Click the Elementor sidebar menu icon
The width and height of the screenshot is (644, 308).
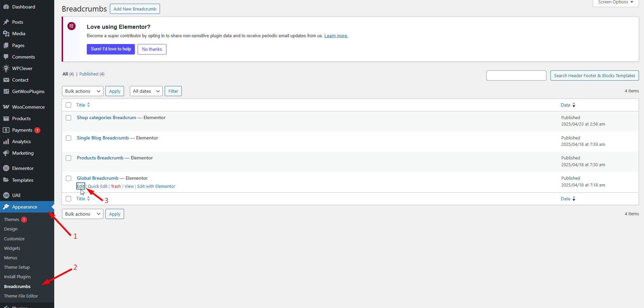(6, 168)
